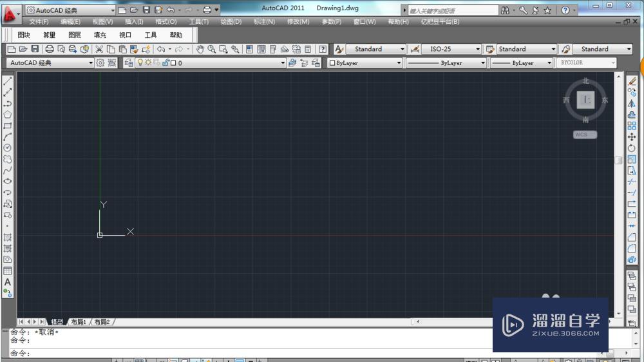Click the 图块 button
Viewport: 644px width, 362px height.
[24, 35]
